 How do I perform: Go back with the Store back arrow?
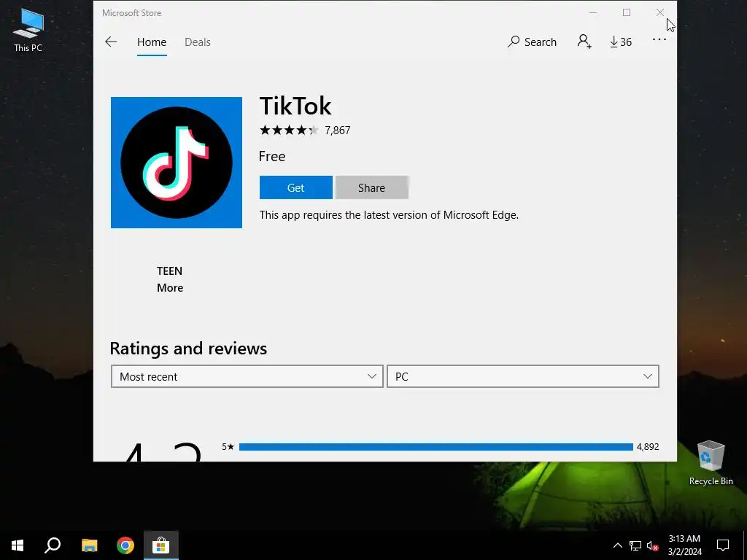click(111, 42)
